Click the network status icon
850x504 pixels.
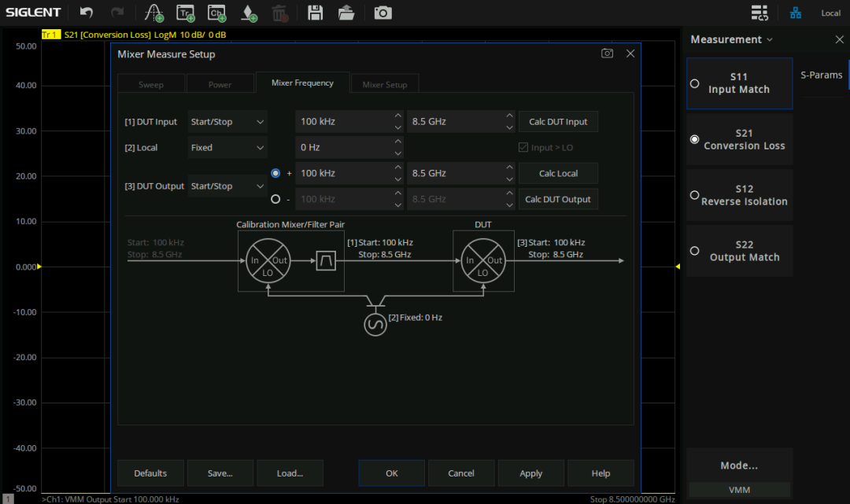[x=796, y=13]
